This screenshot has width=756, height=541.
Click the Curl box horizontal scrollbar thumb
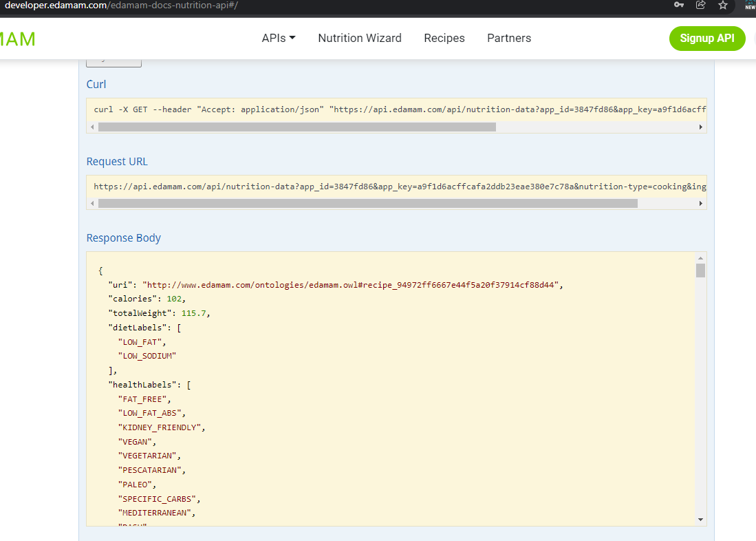coord(297,127)
